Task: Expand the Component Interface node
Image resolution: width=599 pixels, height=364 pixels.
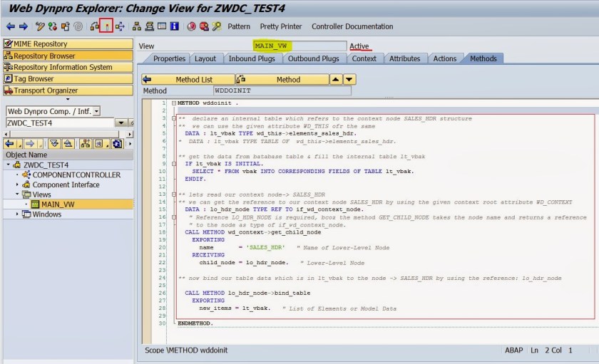Action: pos(17,184)
